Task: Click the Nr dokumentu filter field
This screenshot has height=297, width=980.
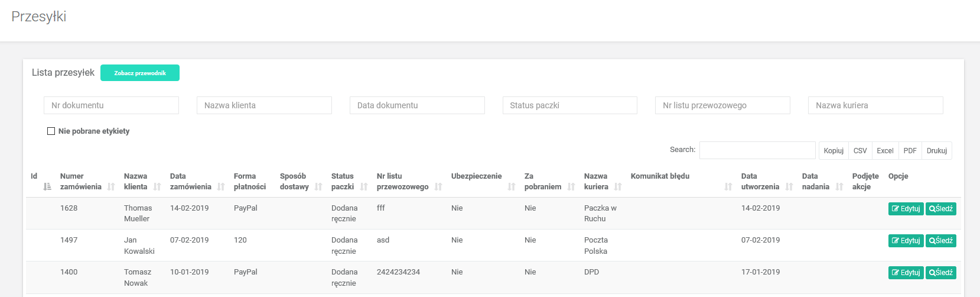Action: pos(111,105)
